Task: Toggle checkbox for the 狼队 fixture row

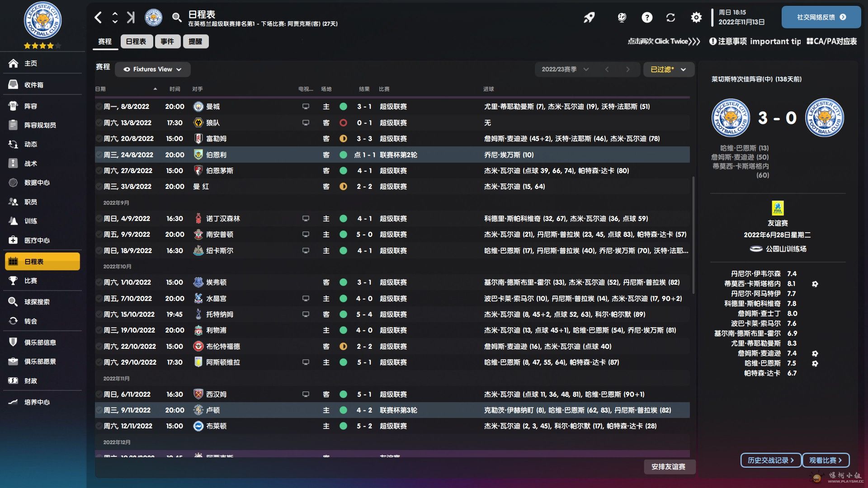Action: pos(99,122)
